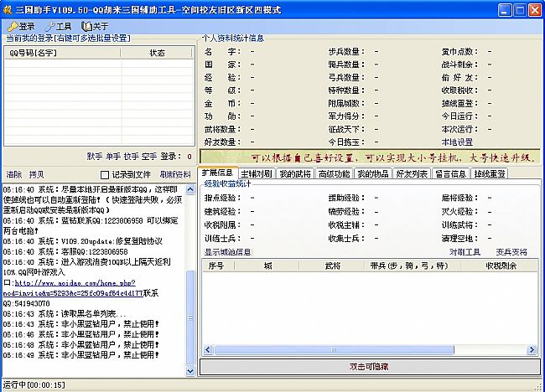Click the city table right scroll arrow
545x392 pixels.
(x=532, y=349)
